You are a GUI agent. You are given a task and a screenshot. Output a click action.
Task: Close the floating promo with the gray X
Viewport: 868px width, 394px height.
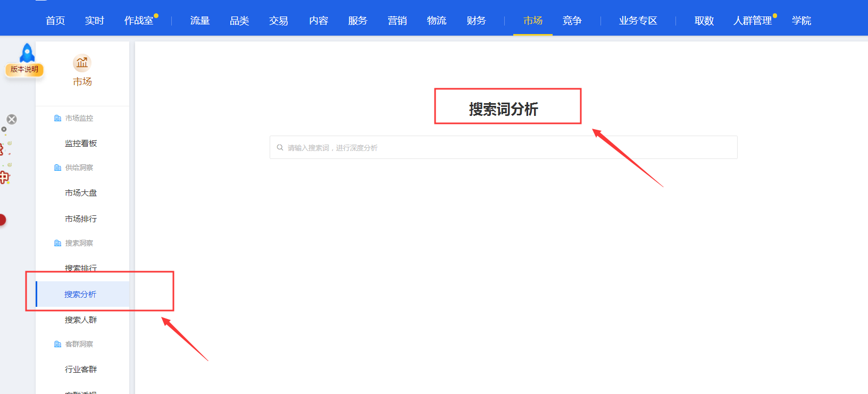coord(12,120)
